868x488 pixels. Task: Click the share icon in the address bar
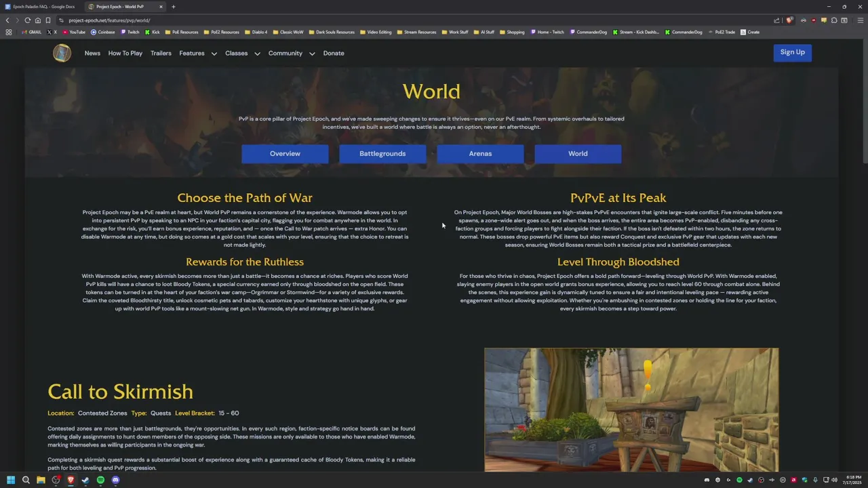coord(776,20)
